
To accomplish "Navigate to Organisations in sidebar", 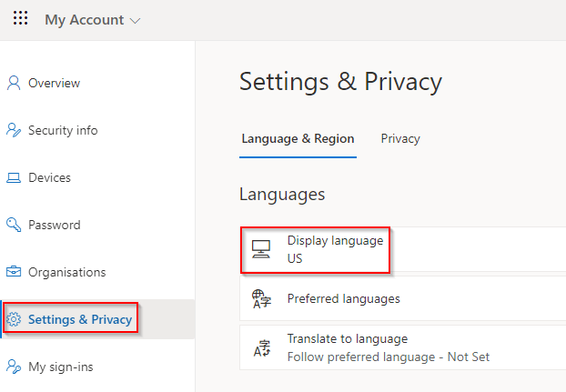I will (x=66, y=272).
